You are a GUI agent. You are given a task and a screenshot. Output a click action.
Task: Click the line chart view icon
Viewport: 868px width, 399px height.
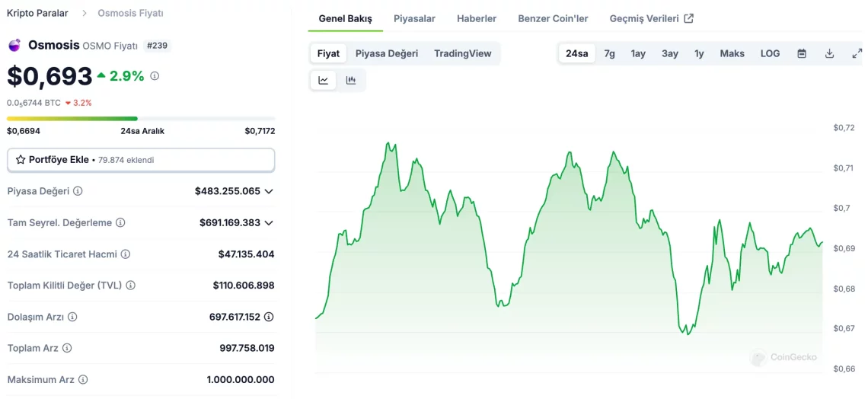click(323, 80)
